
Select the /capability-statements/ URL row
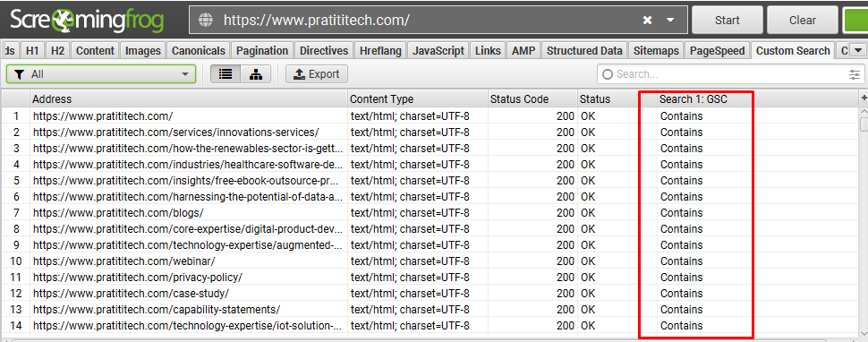point(156,310)
